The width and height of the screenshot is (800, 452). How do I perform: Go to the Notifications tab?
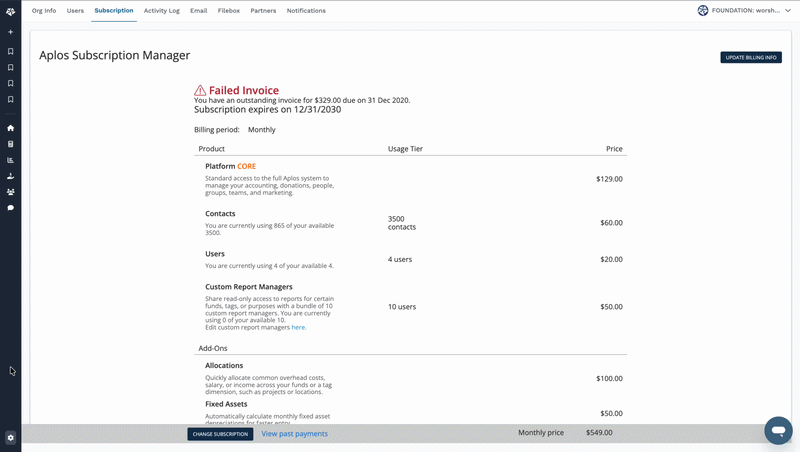coord(306,11)
